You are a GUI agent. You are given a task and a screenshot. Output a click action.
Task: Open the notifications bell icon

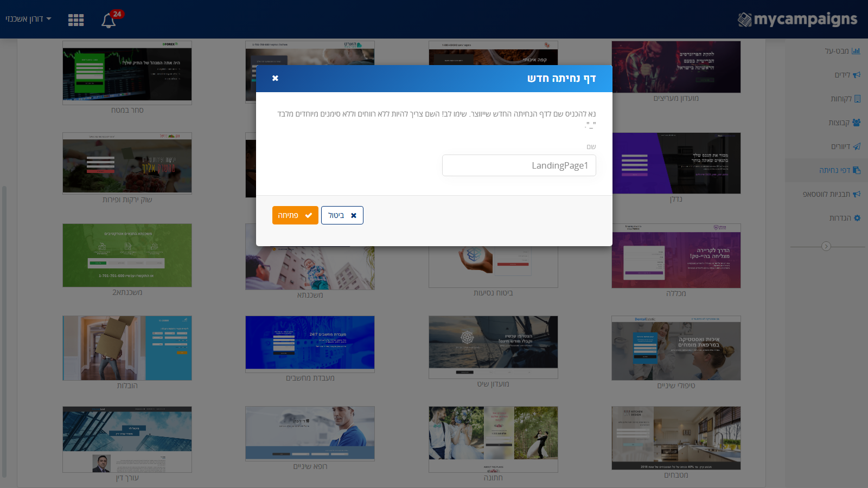[108, 21]
